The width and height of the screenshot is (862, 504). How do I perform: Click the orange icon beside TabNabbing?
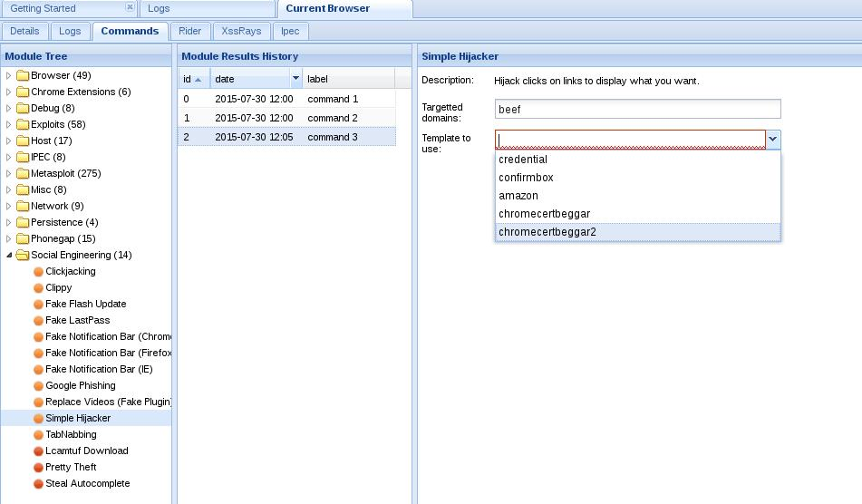(38, 435)
